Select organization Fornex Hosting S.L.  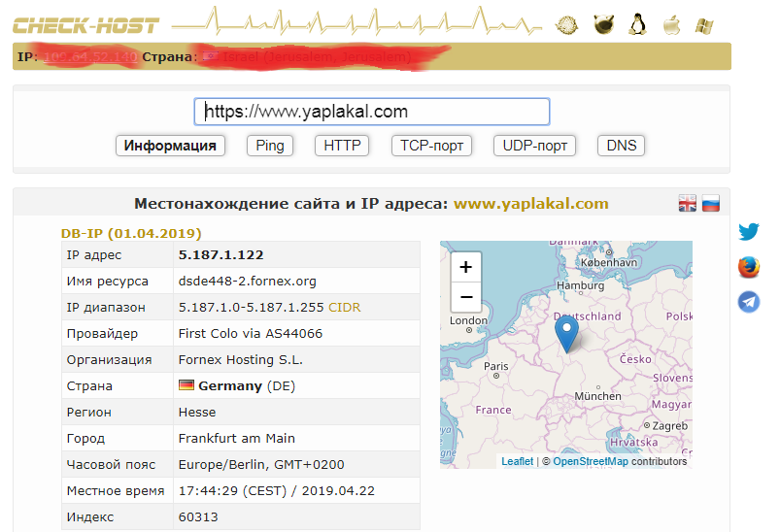click(240, 360)
